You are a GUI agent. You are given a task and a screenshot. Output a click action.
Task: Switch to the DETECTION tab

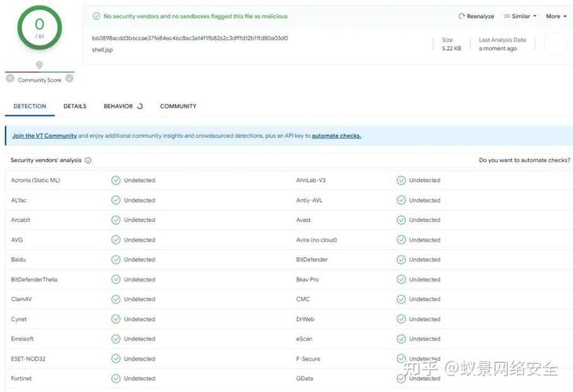tap(30, 106)
